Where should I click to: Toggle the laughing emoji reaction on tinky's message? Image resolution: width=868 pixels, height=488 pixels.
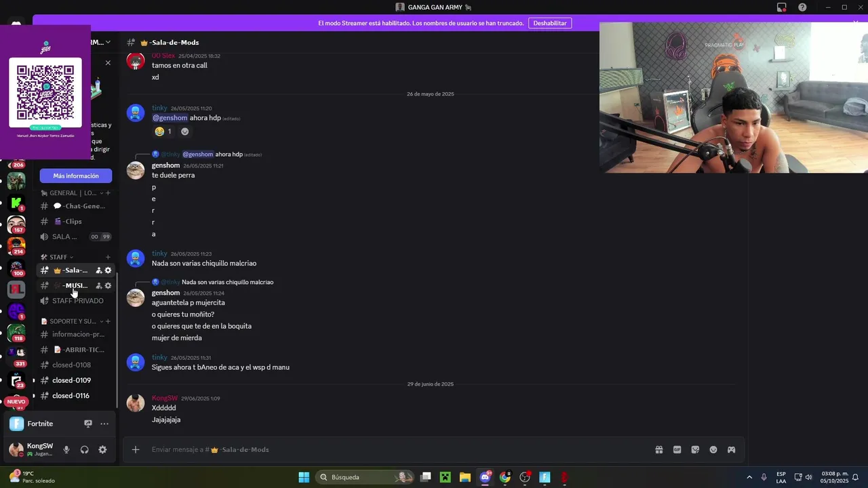tap(163, 131)
